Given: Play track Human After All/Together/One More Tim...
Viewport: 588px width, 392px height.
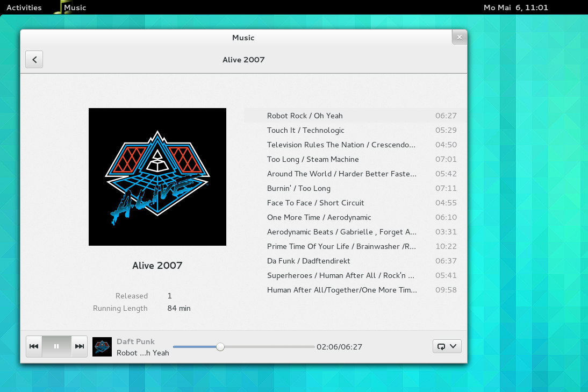Looking at the screenshot, I should point(355,290).
